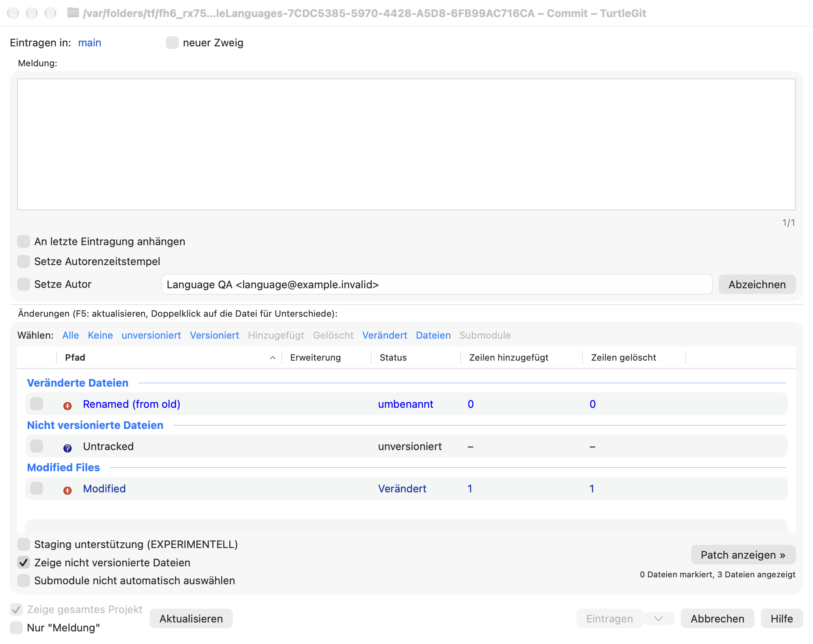Click the Keine selection link
Image resolution: width=813 pixels, height=644 pixels.
click(100, 335)
